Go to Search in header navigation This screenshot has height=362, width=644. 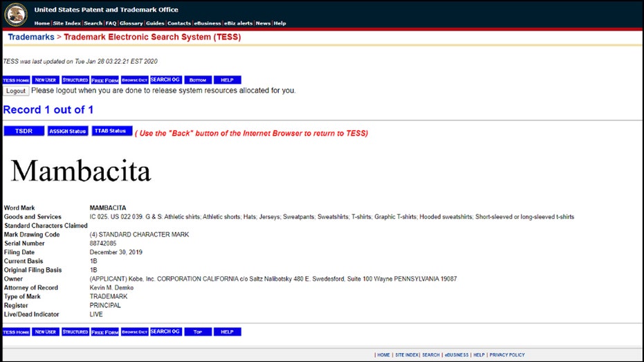(93, 24)
